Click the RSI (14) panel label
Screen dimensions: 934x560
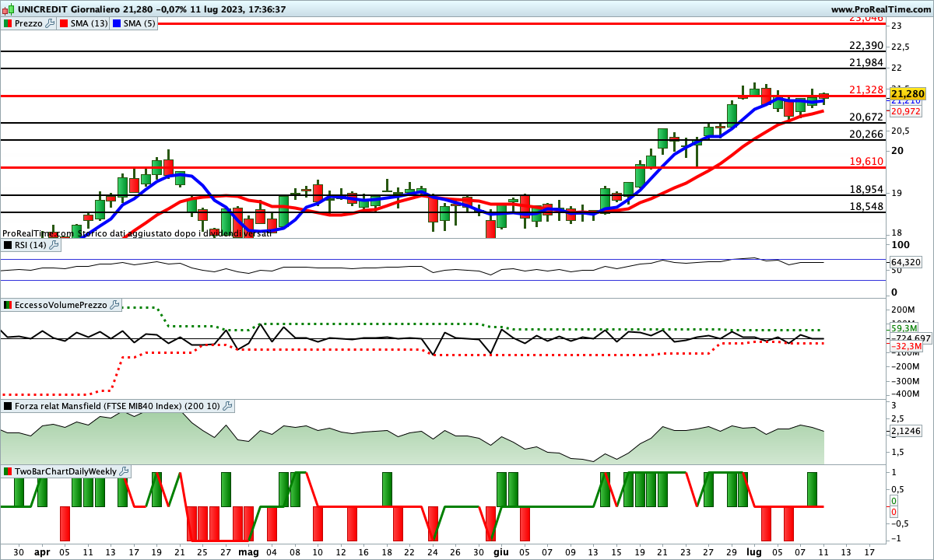click(x=30, y=245)
